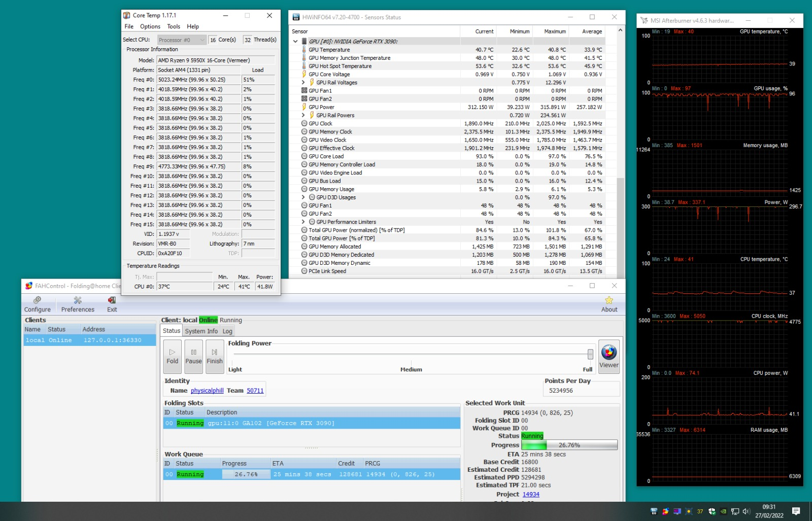
Task: Open Configure in FAHControl toolbar
Action: tap(38, 304)
